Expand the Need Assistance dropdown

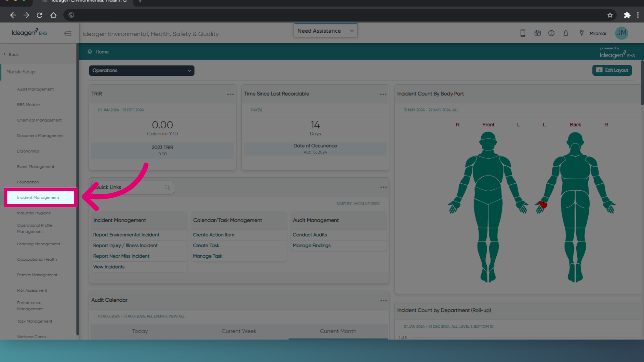point(325,31)
